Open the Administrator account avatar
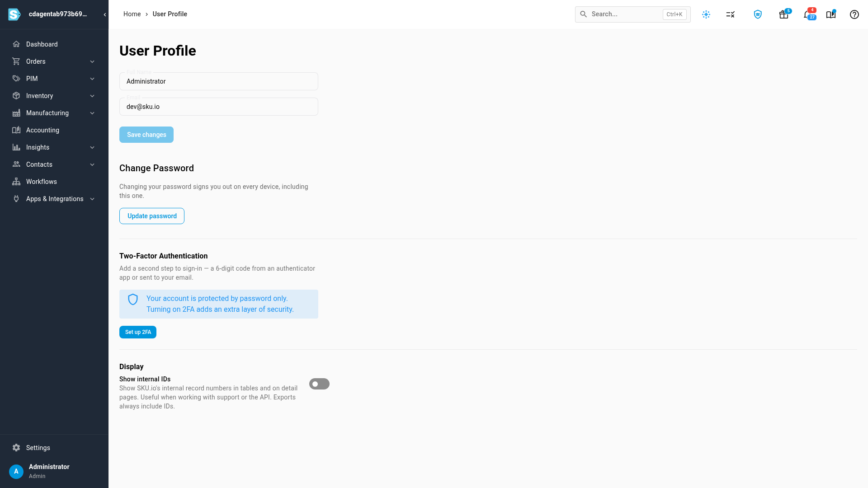Image resolution: width=868 pixels, height=488 pixels. (x=16, y=471)
